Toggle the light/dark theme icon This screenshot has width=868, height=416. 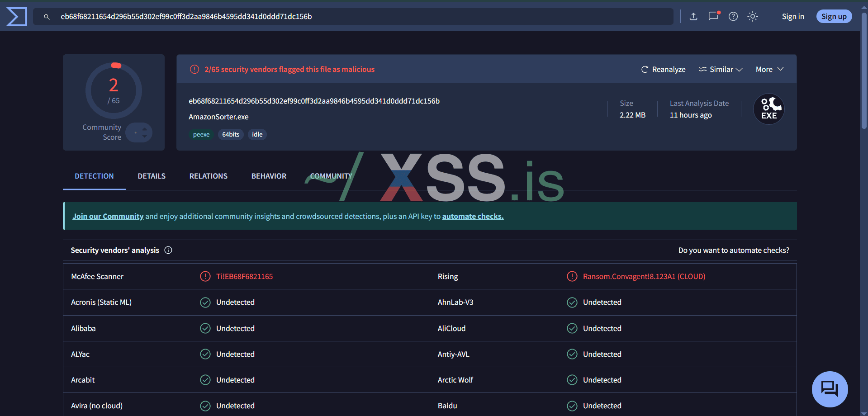point(752,17)
